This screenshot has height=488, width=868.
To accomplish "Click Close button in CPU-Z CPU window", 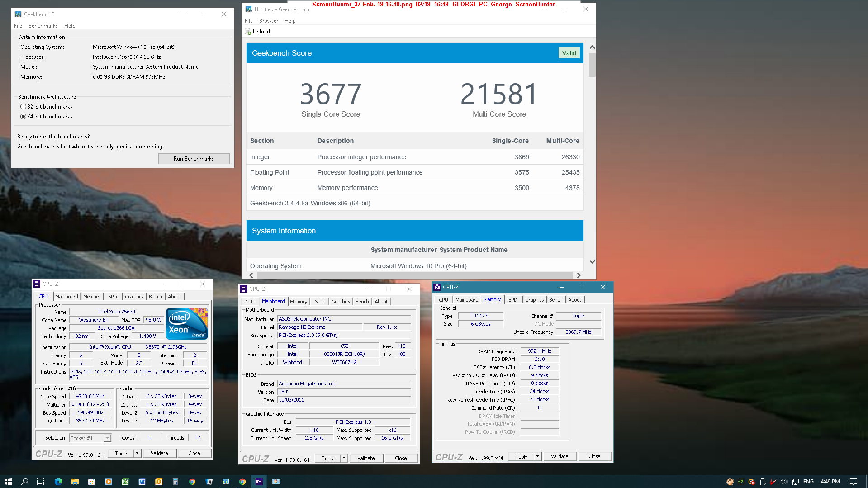I will coord(194,453).
